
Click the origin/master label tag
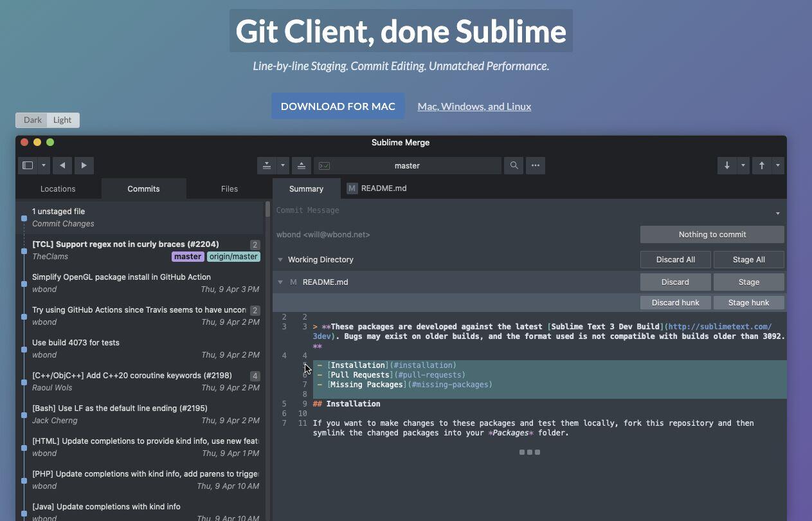pos(233,257)
